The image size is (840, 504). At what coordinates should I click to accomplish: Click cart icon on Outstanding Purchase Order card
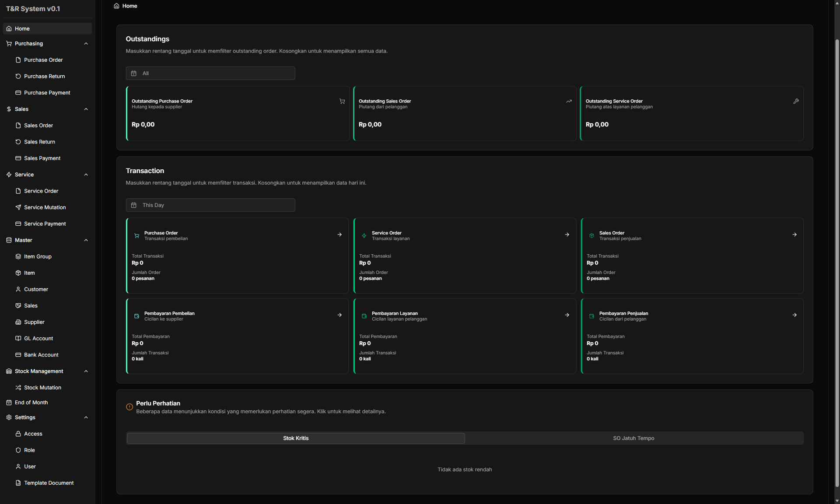tap(342, 101)
